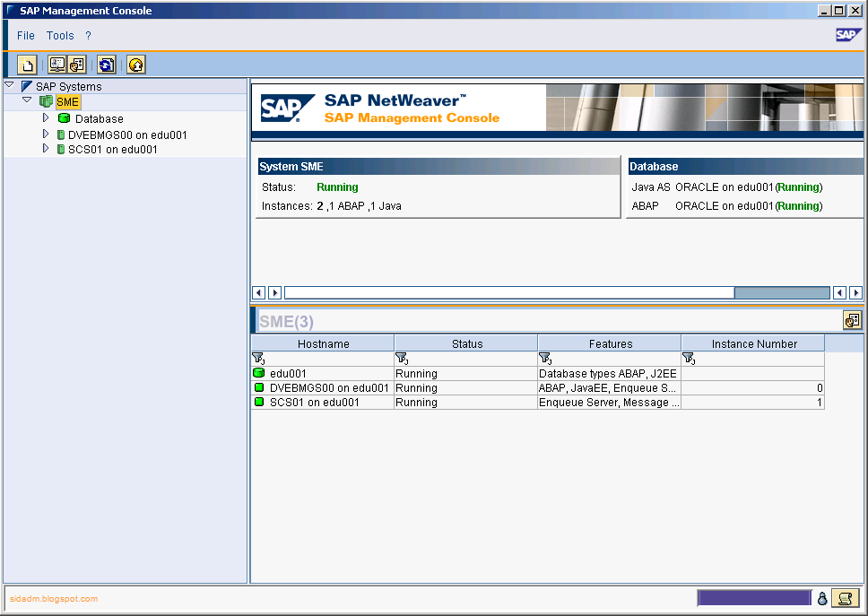Click the user icon in status bar
The image size is (868, 616).
tap(822, 598)
